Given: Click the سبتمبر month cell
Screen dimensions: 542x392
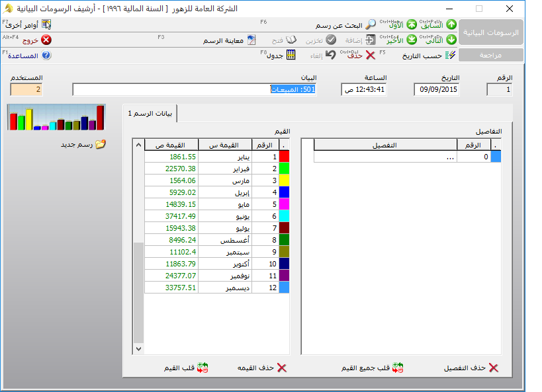Looking at the screenshot, I should 226,252.
